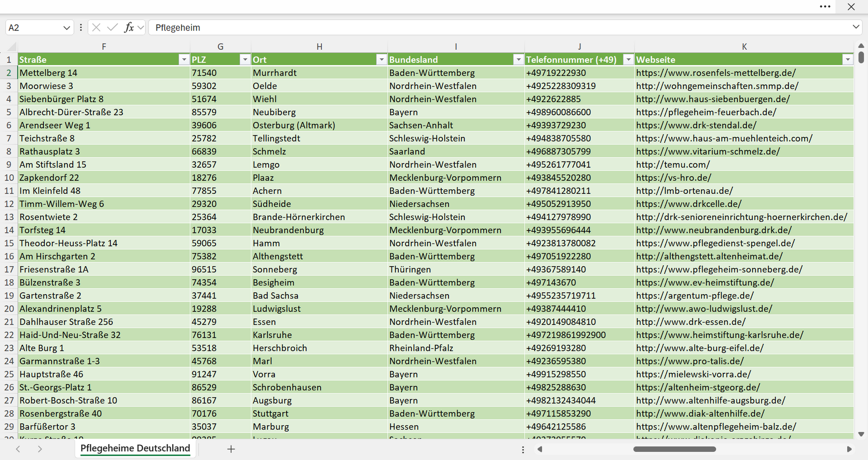Select row 15 header
Viewport: 868px width, 460px height.
9,243
